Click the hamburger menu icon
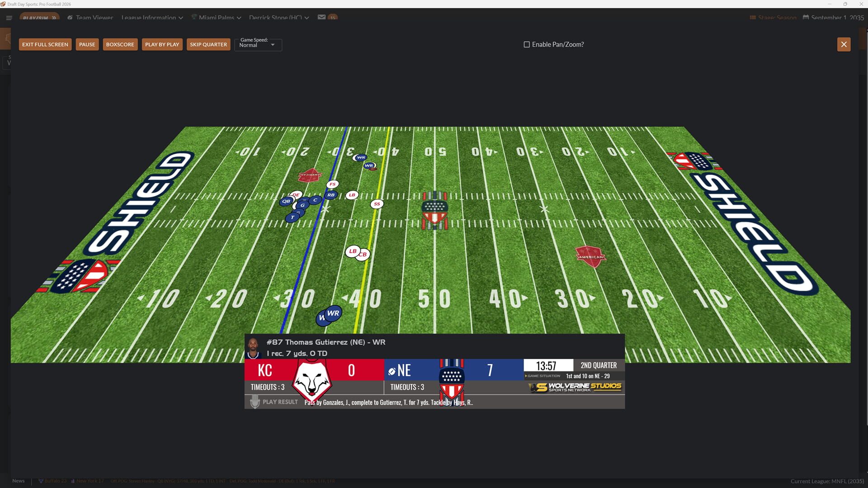The height and width of the screenshot is (488, 868). [x=9, y=18]
